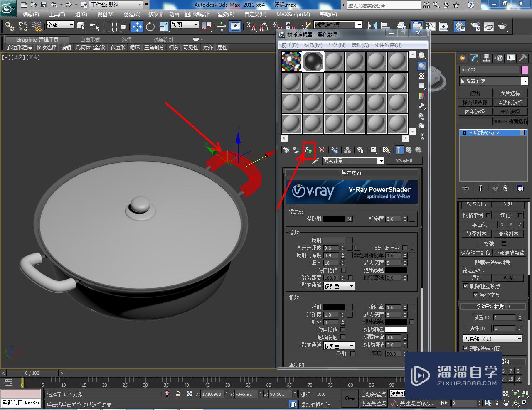Toggle 影响阴影 checkbox

pos(342,337)
